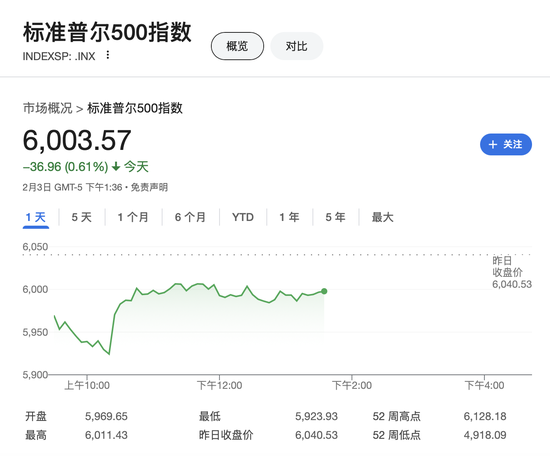Click the ticker INDEXSP: .INX

point(59,56)
